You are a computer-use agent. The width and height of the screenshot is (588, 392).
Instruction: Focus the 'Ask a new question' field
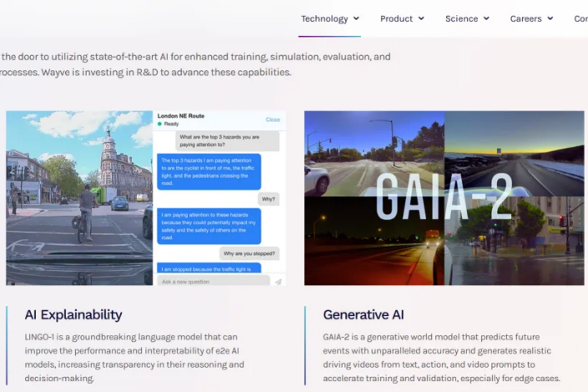[x=214, y=281]
